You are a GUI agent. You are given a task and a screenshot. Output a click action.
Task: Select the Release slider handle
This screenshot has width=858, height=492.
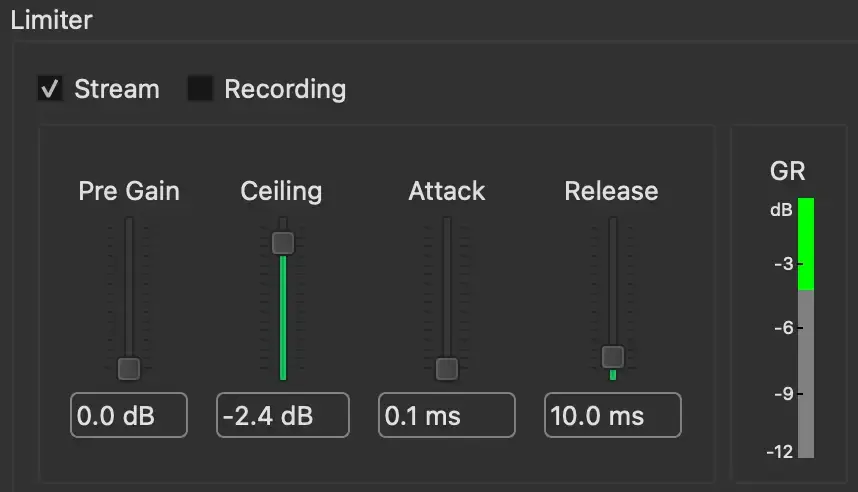click(x=613, y=356)
